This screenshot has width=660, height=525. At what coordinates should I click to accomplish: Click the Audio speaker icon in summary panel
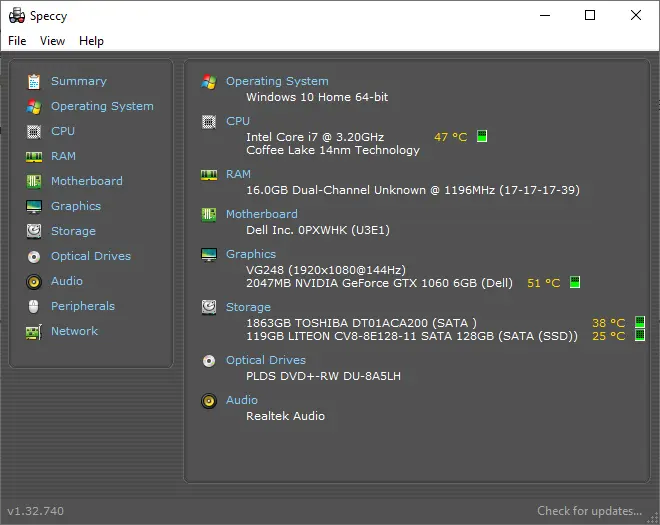point(209,401)
